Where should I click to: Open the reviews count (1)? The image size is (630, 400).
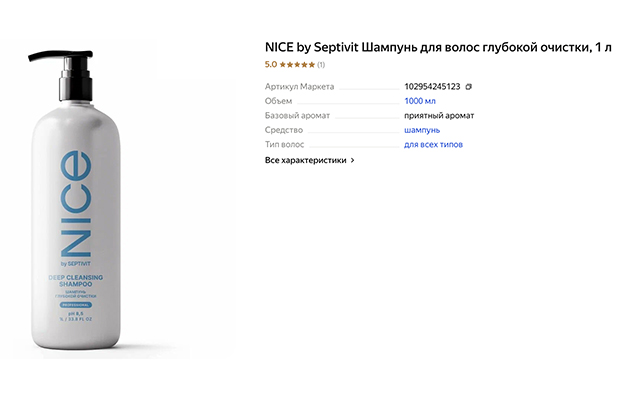tap(321, 65)
